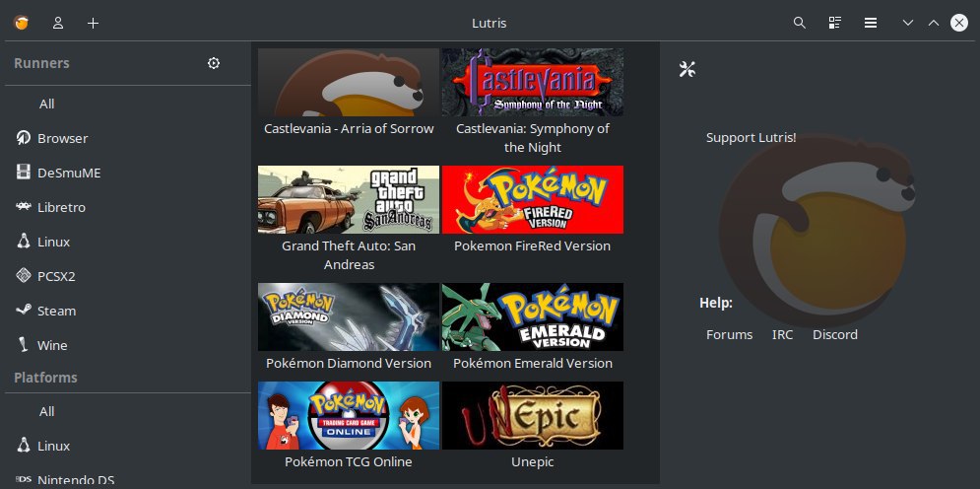
Task: Click the Steam runner icon
Action: coord(24,309)
